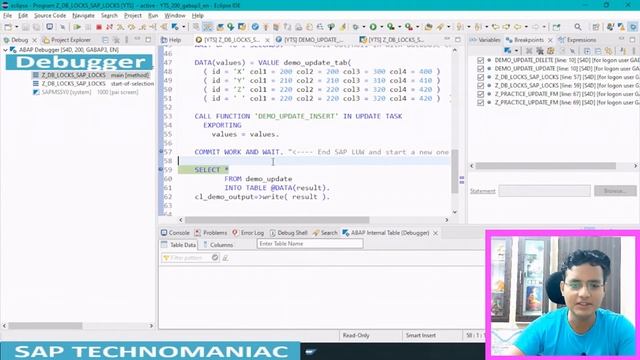Toggle Z_DB_LOCKS_SAP_LOCKS line 57 breakpoint checkbox
Image resolution: width=640 pixels, height=360 pixels.
480,77
